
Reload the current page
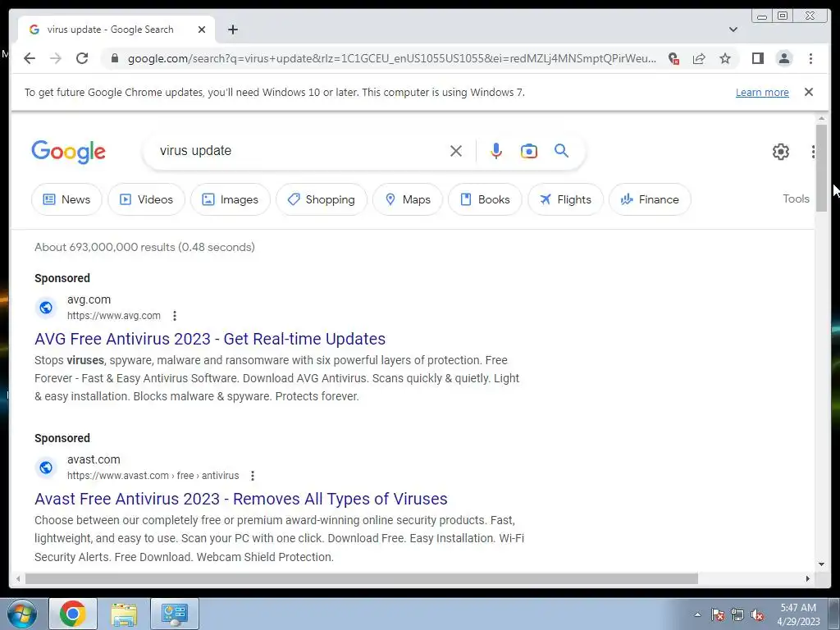[82, 58]
